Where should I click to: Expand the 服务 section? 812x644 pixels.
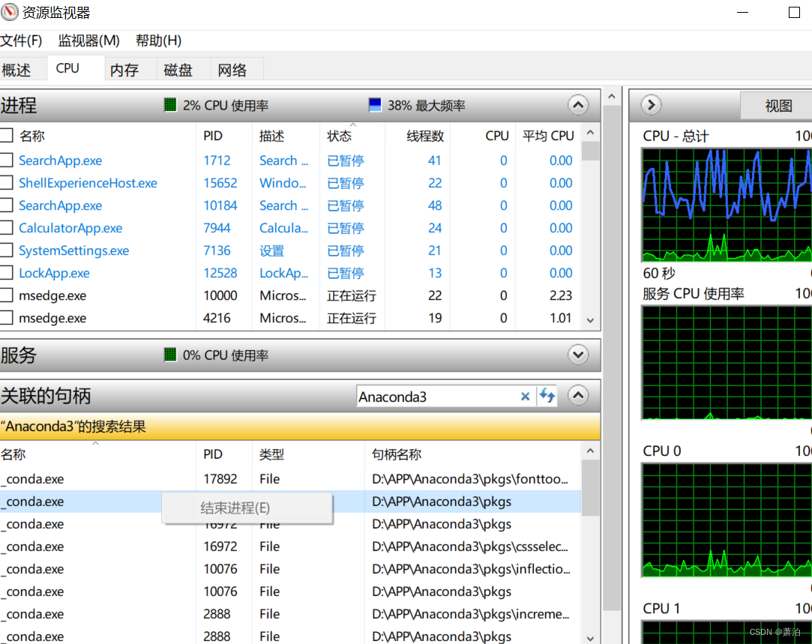578,355
